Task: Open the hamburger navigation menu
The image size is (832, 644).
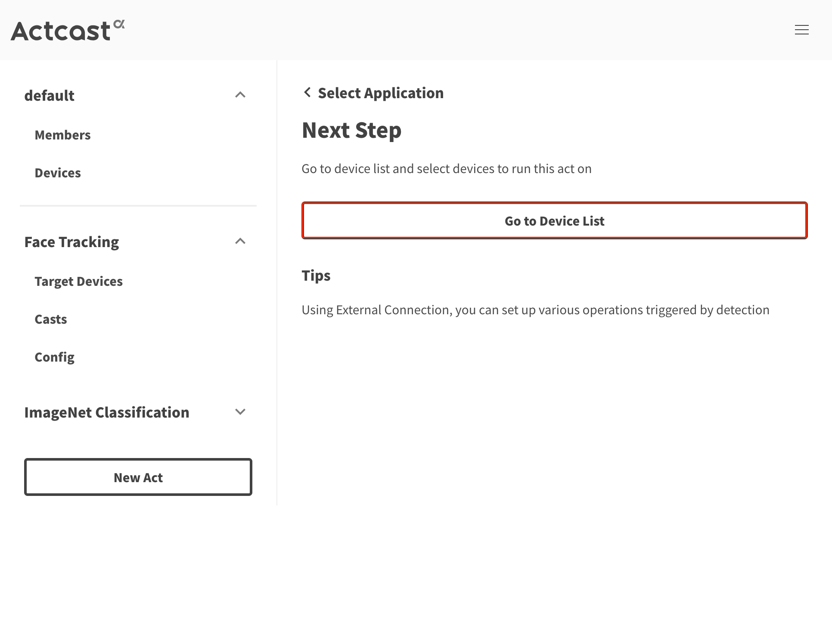Action: (x=801, y=30)
